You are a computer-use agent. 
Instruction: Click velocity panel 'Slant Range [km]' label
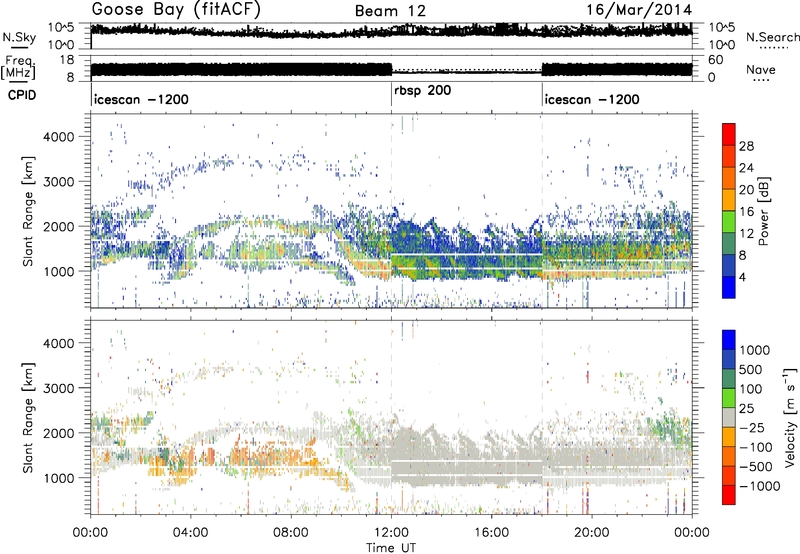(x=28, y=417)
